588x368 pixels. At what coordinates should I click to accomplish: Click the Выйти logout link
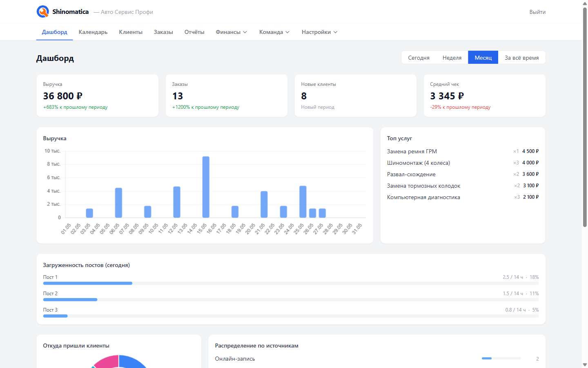(537, 12)
